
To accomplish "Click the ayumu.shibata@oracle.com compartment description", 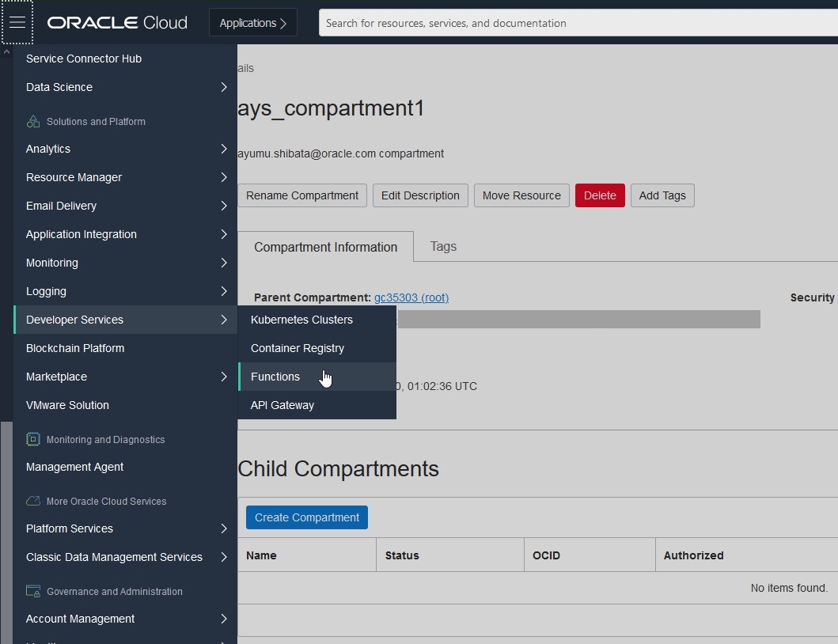I will click(341, 154).
